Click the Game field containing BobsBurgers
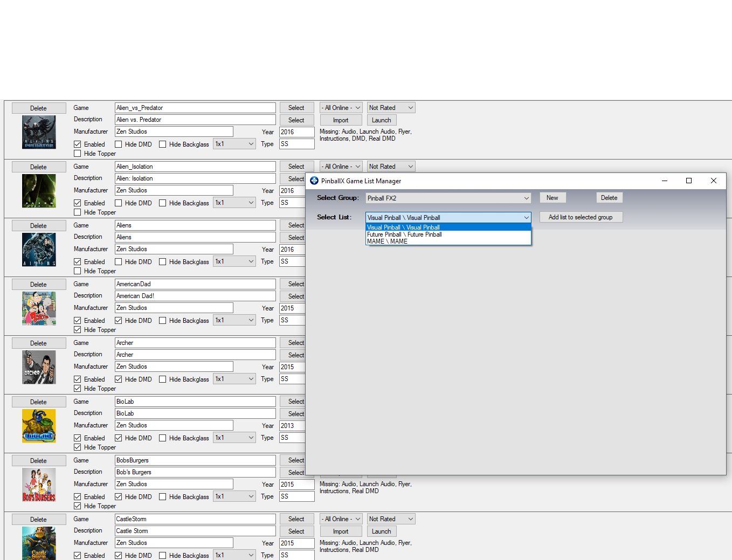The height and width of the screenshot is (560, 732). pyautogui.click(x=195, y=460)
